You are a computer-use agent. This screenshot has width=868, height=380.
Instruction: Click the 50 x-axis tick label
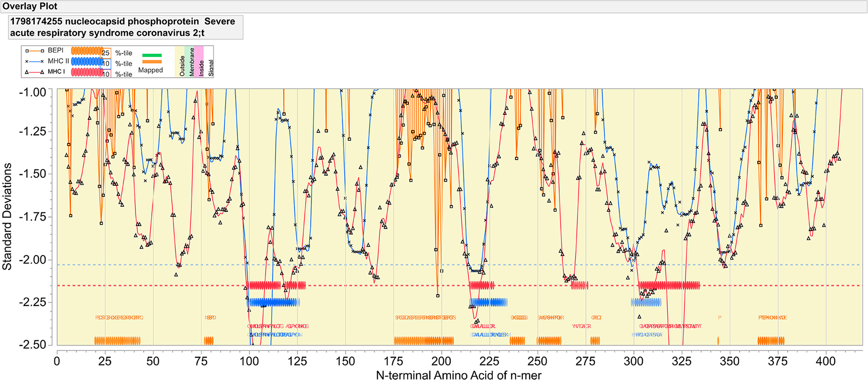[x=153, y=361]
